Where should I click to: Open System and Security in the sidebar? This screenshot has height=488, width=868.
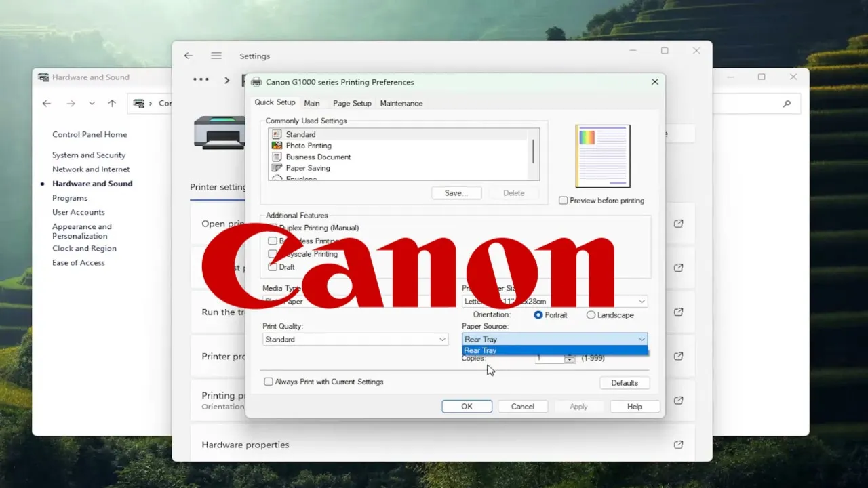pyautogui.click(x=89, y=155)
